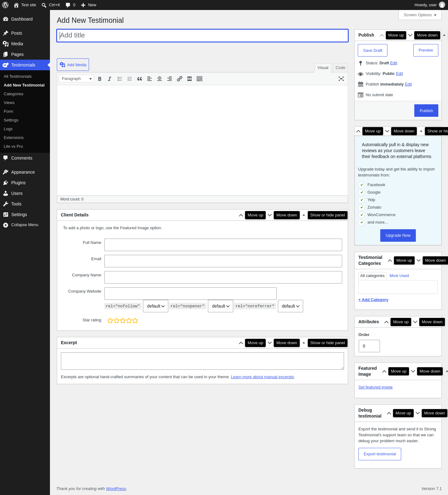
Task: Click the user avatar in admin bar
Action: click(442, 5)
